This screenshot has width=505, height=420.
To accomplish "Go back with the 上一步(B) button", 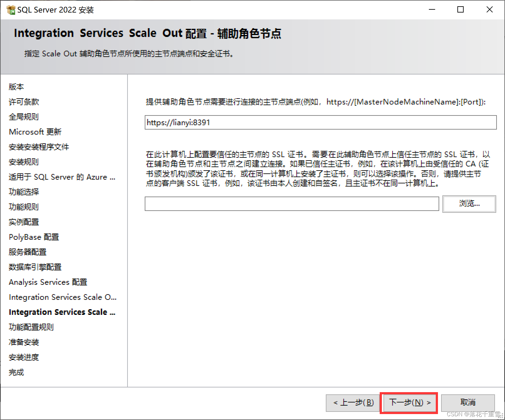I will [353, 403].
